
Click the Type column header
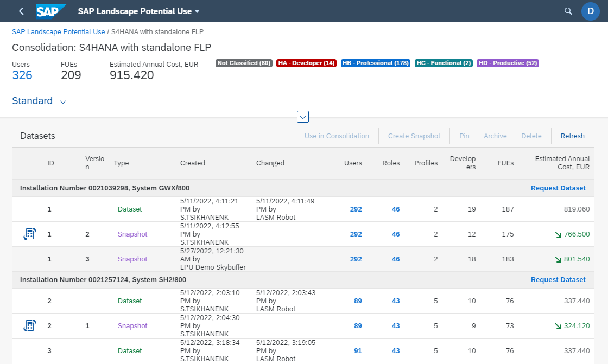(122, 163)
